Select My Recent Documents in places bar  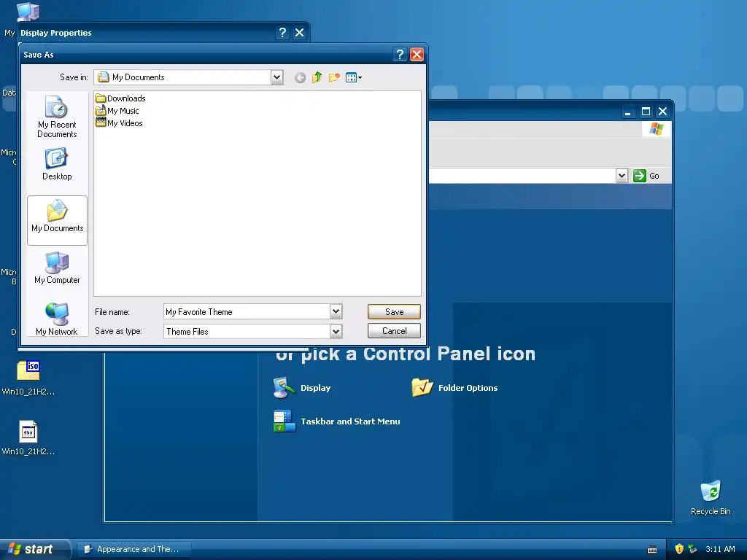(x=57, y=117)
